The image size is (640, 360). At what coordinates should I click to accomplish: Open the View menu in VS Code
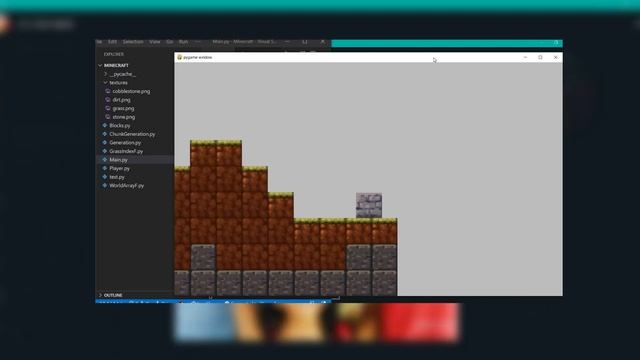[x=155, y=42]
